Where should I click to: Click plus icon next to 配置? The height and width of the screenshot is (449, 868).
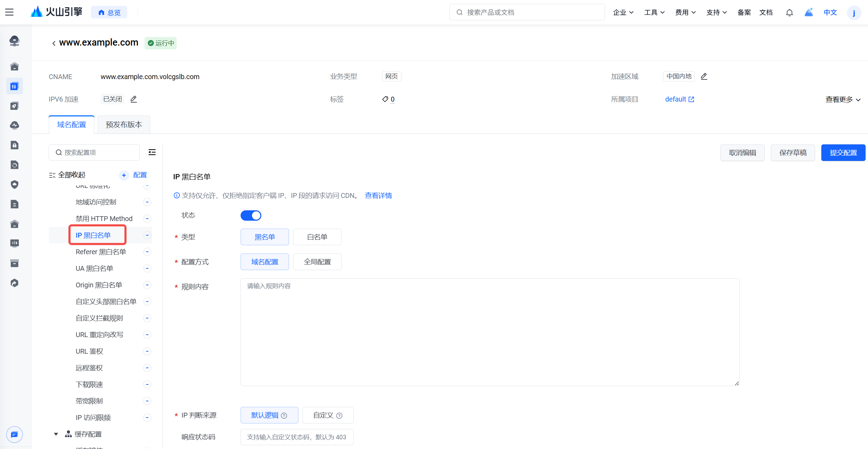coord(124,175)
